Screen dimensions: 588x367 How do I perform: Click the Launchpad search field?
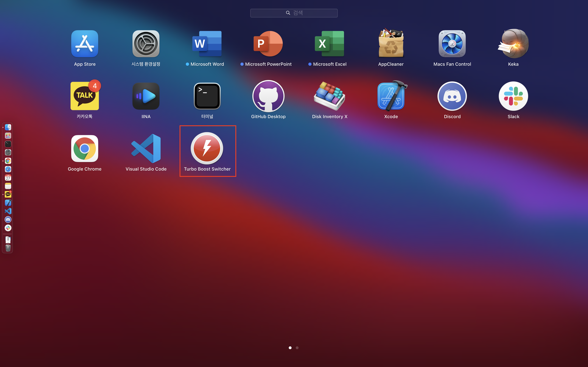coord(294,13)
